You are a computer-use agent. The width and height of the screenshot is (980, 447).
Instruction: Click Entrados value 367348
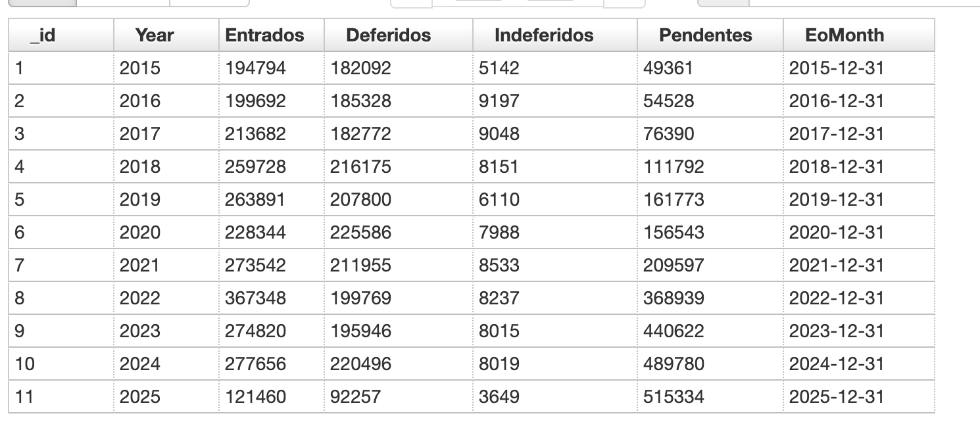(255, 298)
